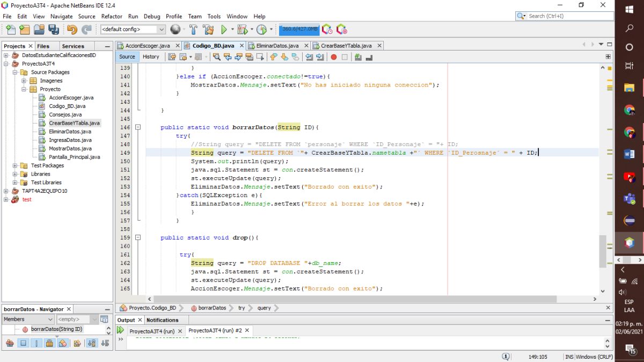The width and height of the screenshot is (644, 362).
Task: Toggle Show Inner Classes in Navigator
Action: tap(63, 343)
